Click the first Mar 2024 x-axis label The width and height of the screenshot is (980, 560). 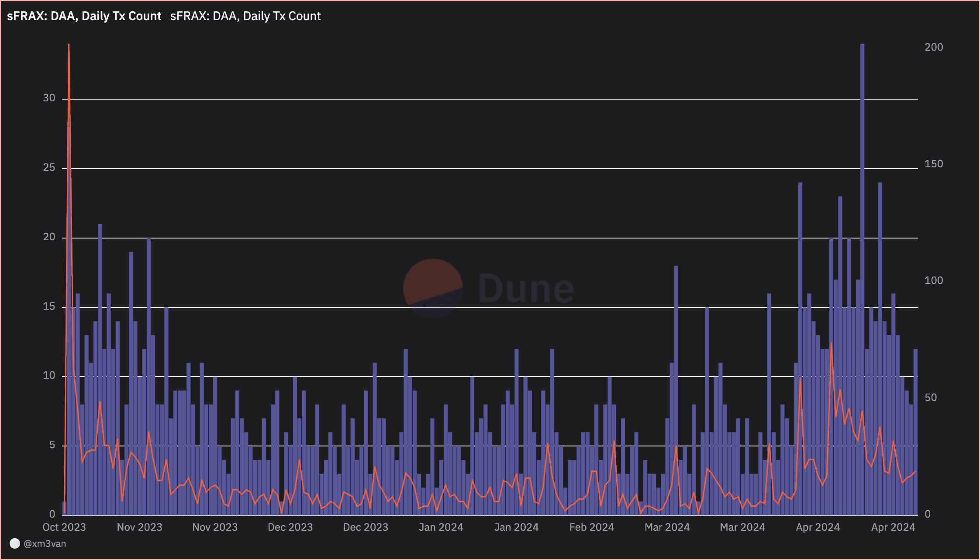(667, 527)
